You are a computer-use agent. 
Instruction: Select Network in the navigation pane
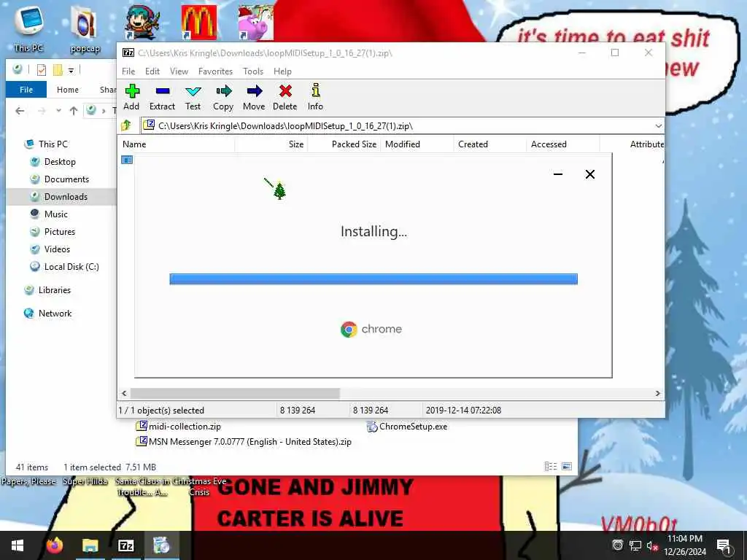55,314
